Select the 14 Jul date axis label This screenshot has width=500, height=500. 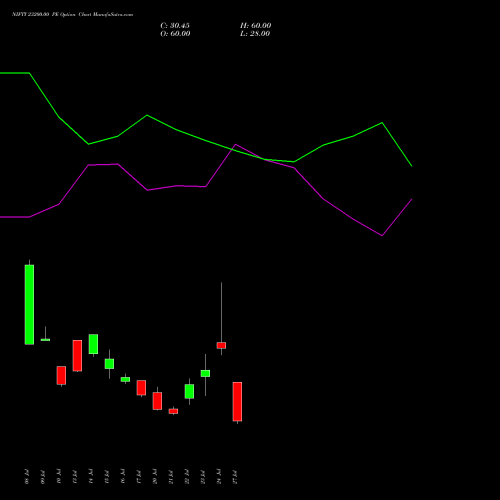91,477
